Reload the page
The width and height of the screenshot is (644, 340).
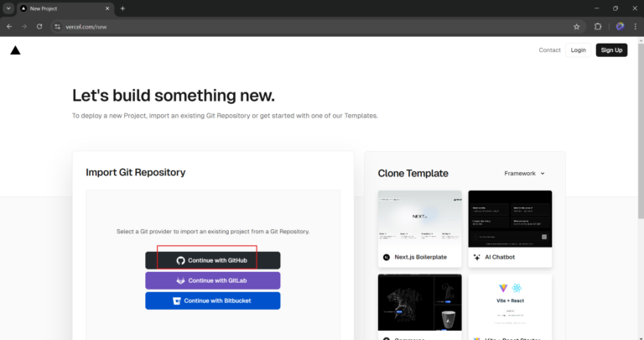pos(39,27)
